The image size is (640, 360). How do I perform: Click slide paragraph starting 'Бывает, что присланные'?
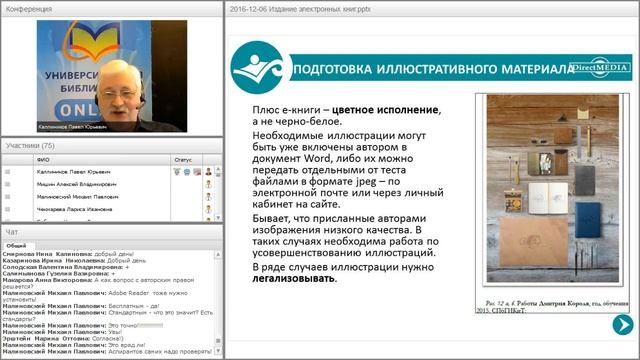tap(345, 235)
